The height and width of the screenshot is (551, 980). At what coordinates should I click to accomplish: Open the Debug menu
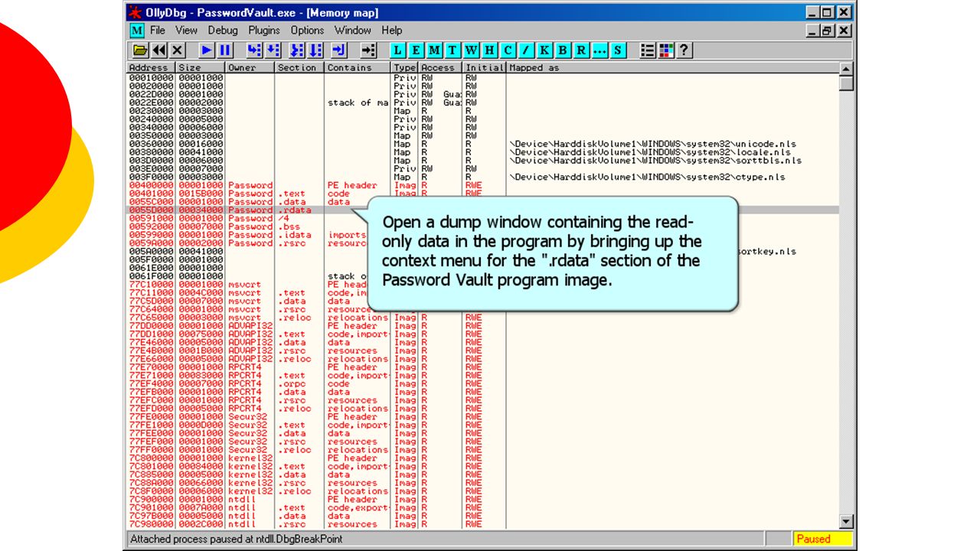(223, 31)
